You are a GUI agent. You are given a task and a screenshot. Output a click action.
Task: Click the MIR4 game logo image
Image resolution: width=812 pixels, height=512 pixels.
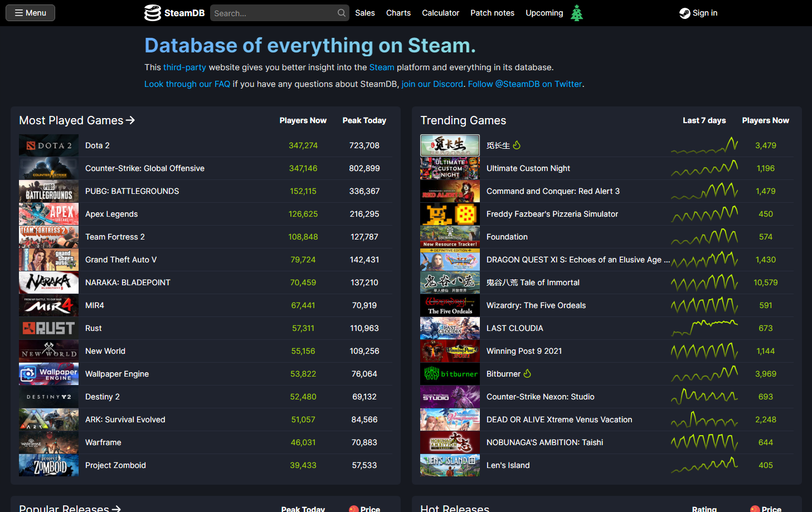point(48,305)
